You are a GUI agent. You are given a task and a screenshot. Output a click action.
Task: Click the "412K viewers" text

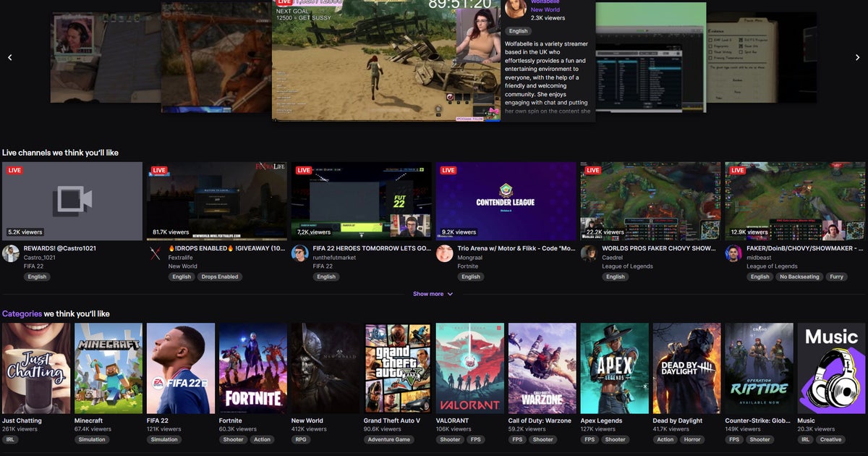click(309, 429)
